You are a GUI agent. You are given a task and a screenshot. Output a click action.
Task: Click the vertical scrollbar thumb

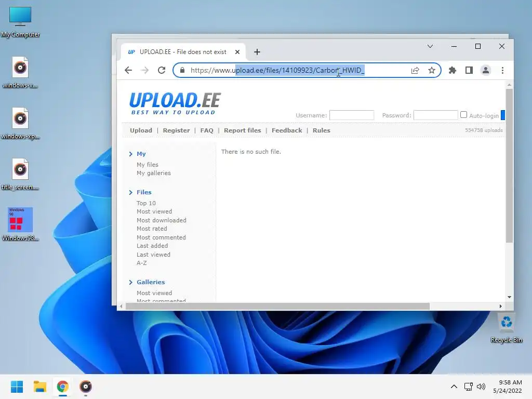[509, 166]
